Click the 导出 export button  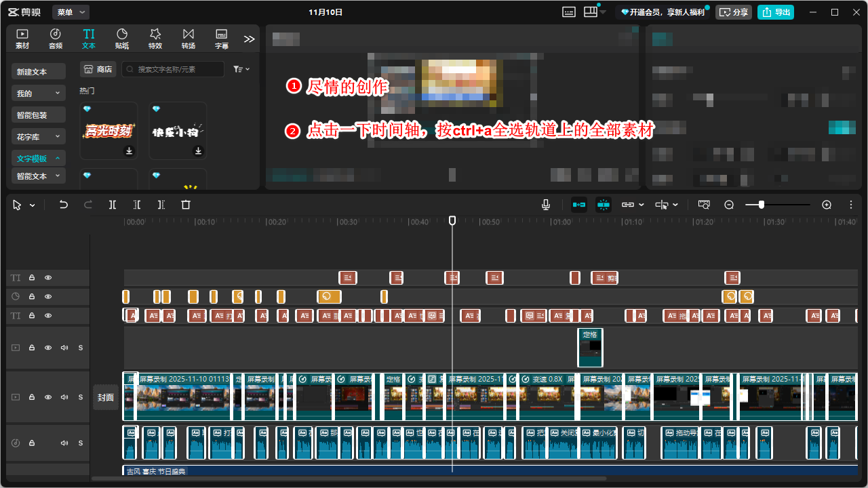(775, 12)
